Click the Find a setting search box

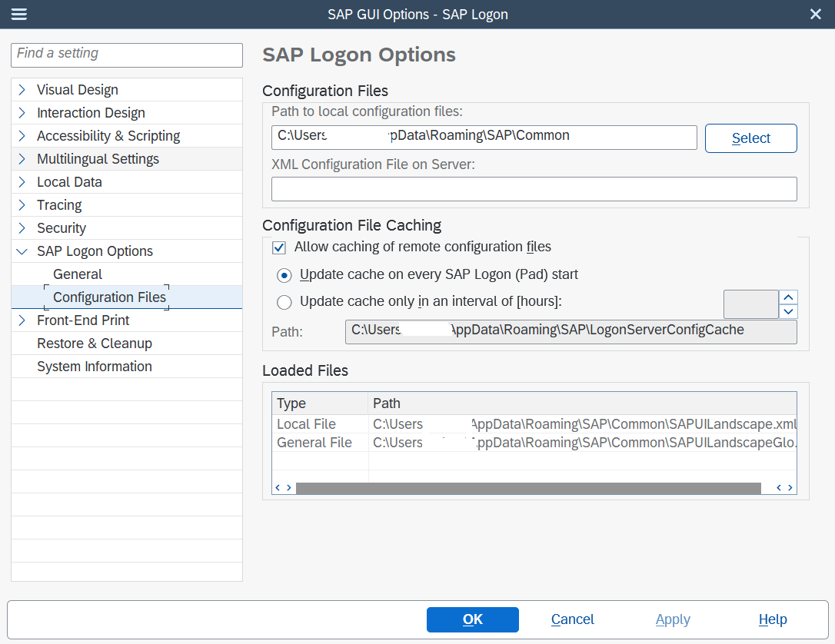point(127,55)
